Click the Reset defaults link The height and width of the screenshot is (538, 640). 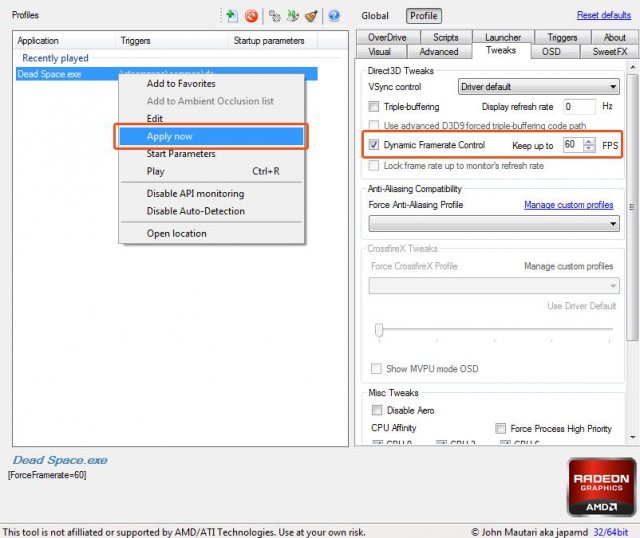(x=603, y=15)
